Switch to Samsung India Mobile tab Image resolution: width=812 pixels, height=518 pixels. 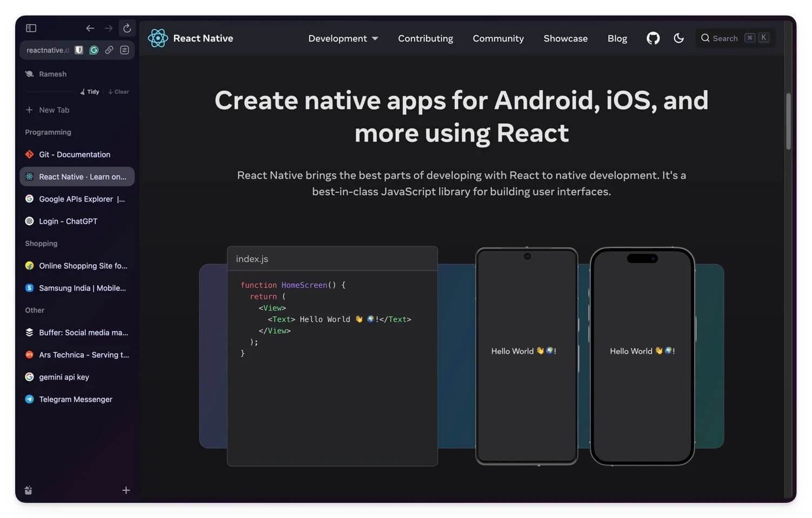pos(77,288)
